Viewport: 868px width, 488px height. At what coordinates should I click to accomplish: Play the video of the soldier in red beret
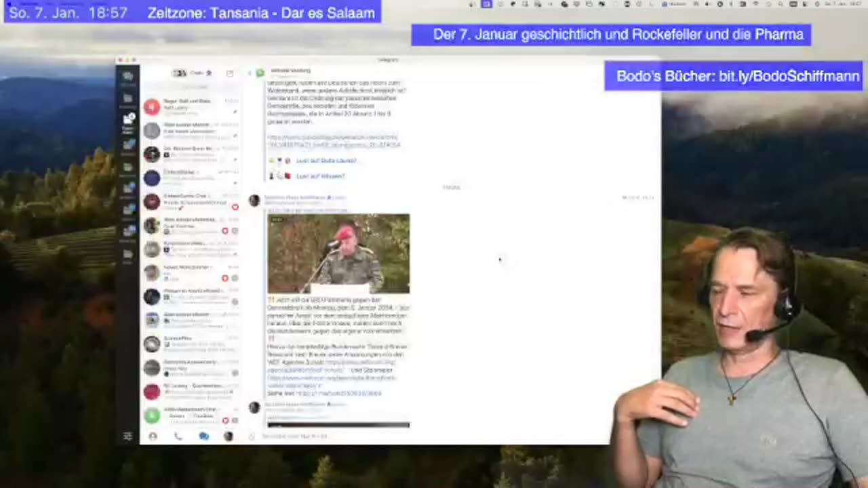[x=338, y=253]
